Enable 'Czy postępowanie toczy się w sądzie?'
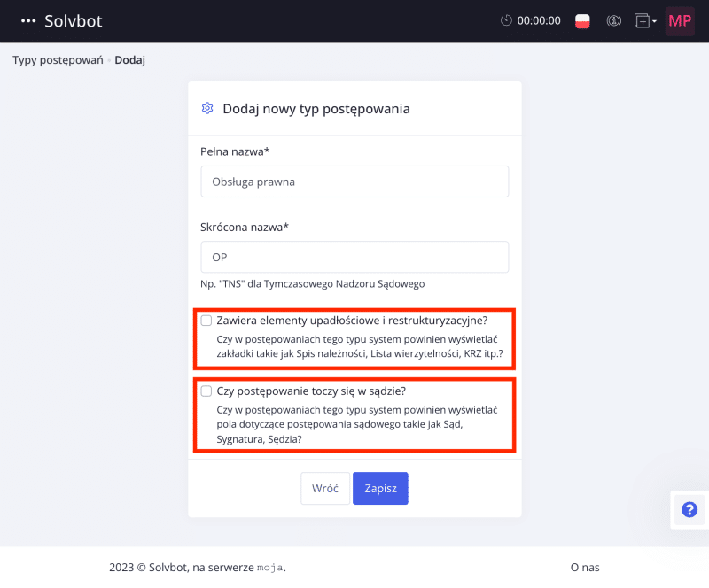Viewport: 709px width, 588px height. click(x=206, y=391)
